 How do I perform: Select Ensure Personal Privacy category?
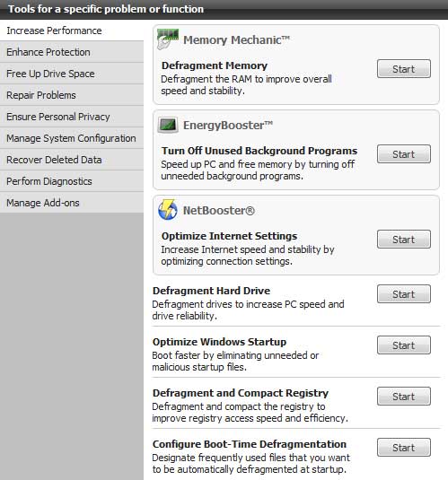pyautogui.click(x=72, y=117)
